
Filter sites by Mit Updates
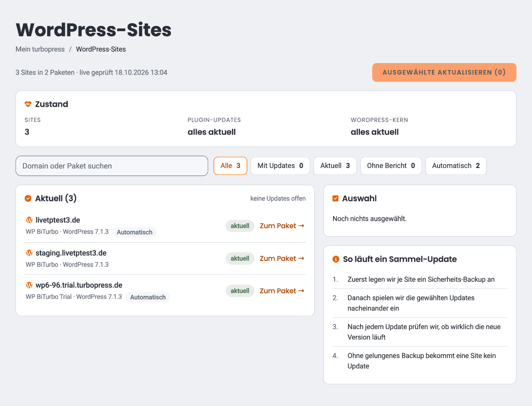pyautogui.click(x=280, y=166)
